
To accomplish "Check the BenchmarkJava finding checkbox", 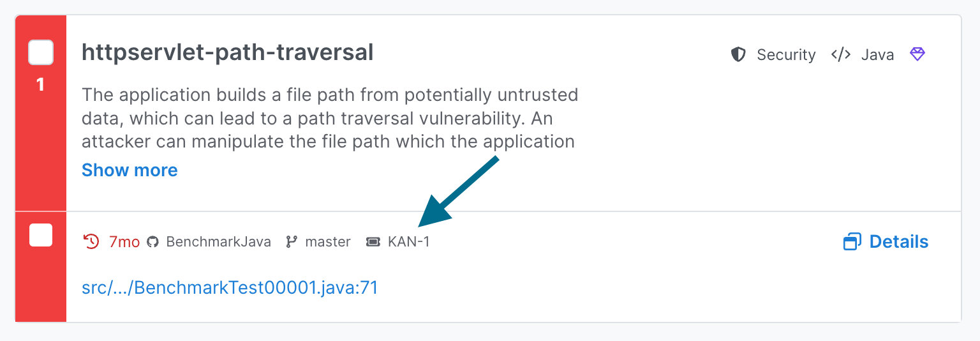I will point(41,235).
